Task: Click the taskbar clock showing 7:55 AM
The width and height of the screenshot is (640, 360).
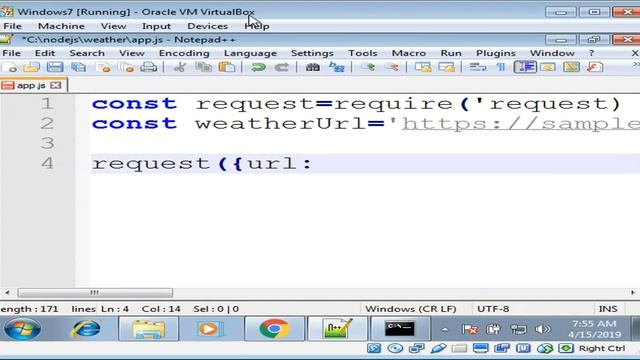Action: pyautogui.click(x=594, y=329)
